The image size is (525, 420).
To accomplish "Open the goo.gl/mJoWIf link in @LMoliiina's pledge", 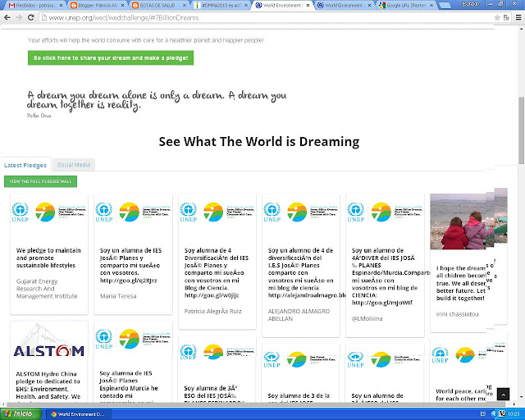I will tap(382, 303).
